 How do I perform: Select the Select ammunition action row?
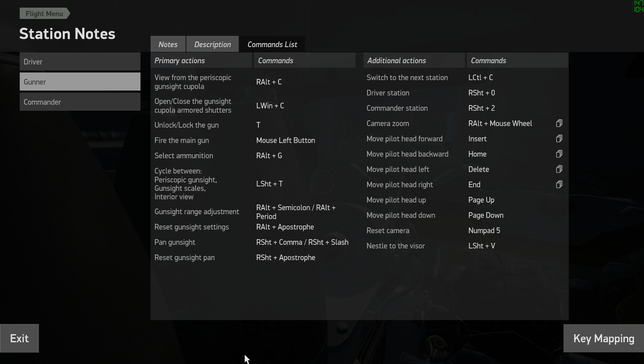[184, 155]
